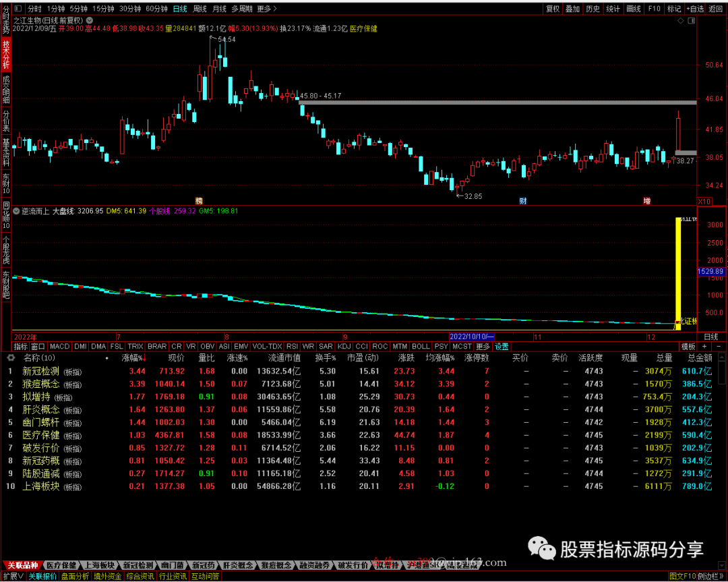Click the 指标 button in indicator bar
Screen dimensions: 728x582
point(21,347)
